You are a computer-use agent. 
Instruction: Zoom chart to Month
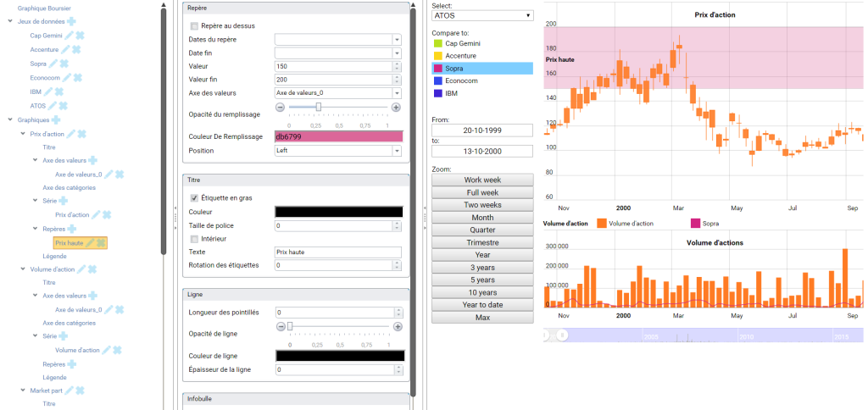[482, 218]
